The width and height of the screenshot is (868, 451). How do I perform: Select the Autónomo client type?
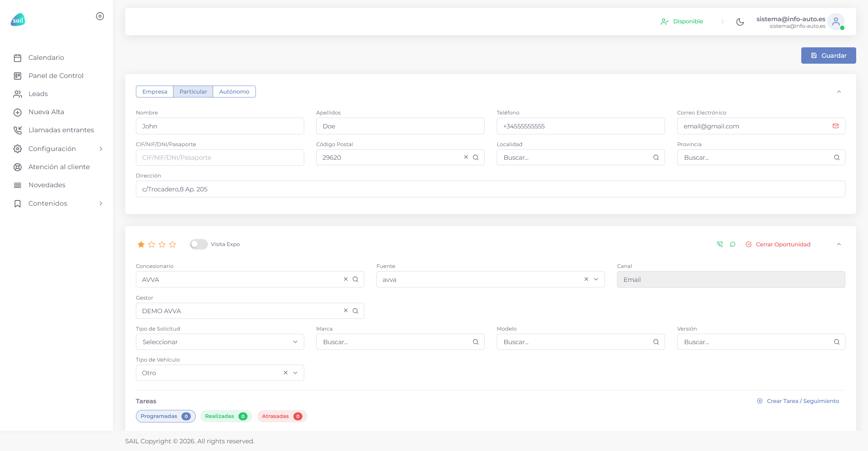click(234, 92)
